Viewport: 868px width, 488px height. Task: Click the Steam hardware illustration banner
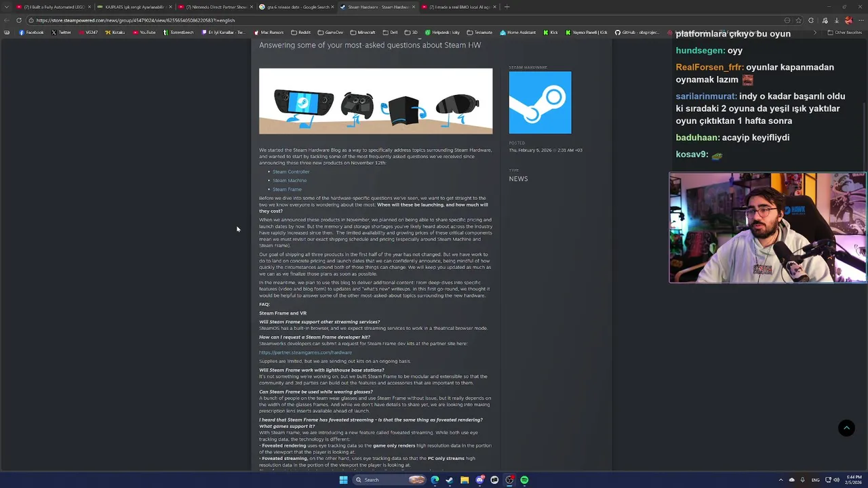tap(376, 101)
